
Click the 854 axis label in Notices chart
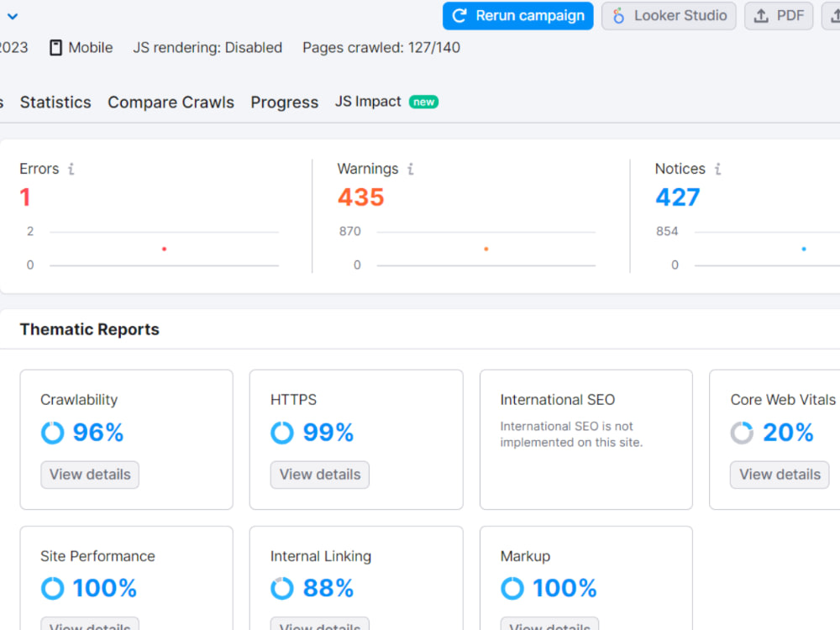click(667, 232)
